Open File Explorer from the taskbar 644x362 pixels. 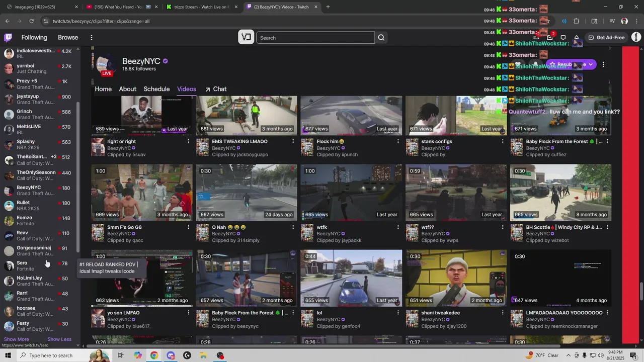click(203, 355)
